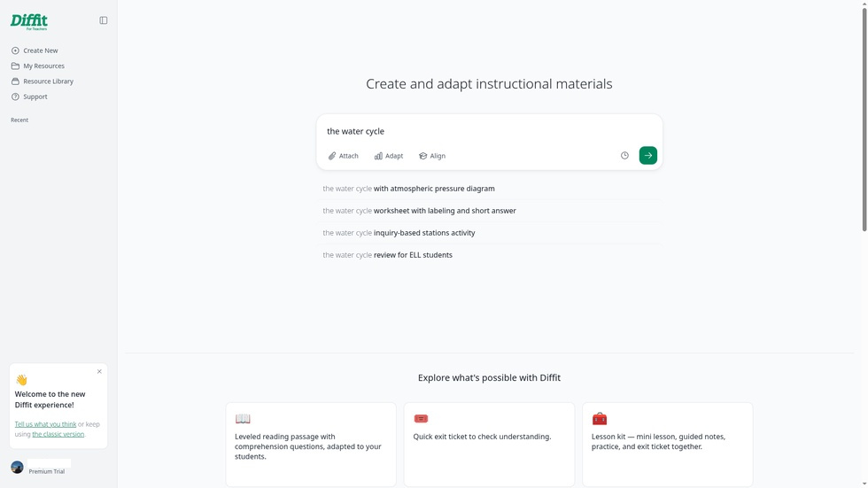Click 'Explore what's possible with Diffit' heading
Viewport: 868px width, 488px height.
click(489, 378)
